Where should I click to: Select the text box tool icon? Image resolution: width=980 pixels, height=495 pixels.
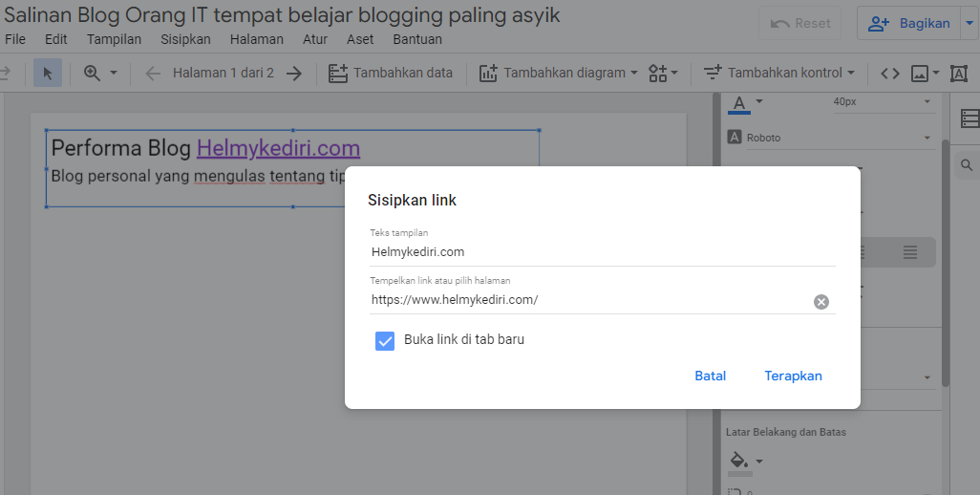[959, 74]
